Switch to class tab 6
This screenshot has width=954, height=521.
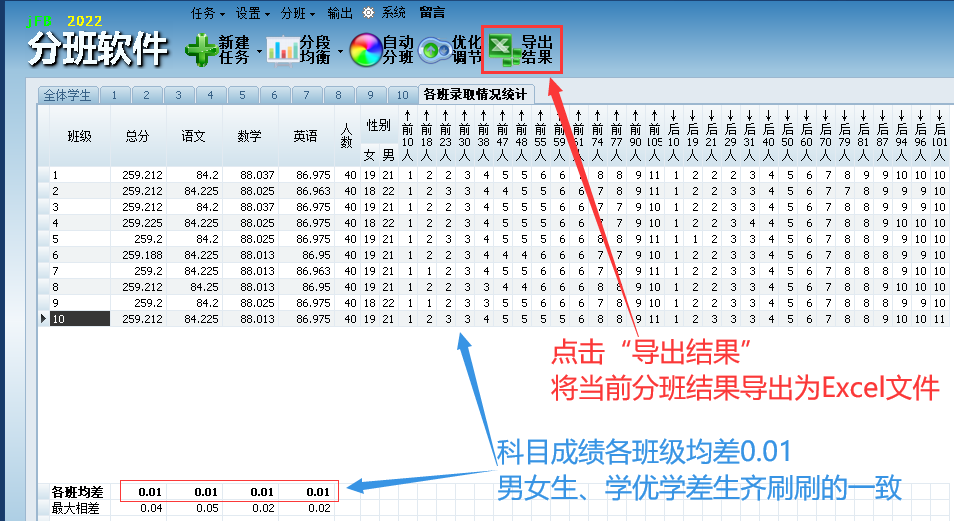coord(274,95)
